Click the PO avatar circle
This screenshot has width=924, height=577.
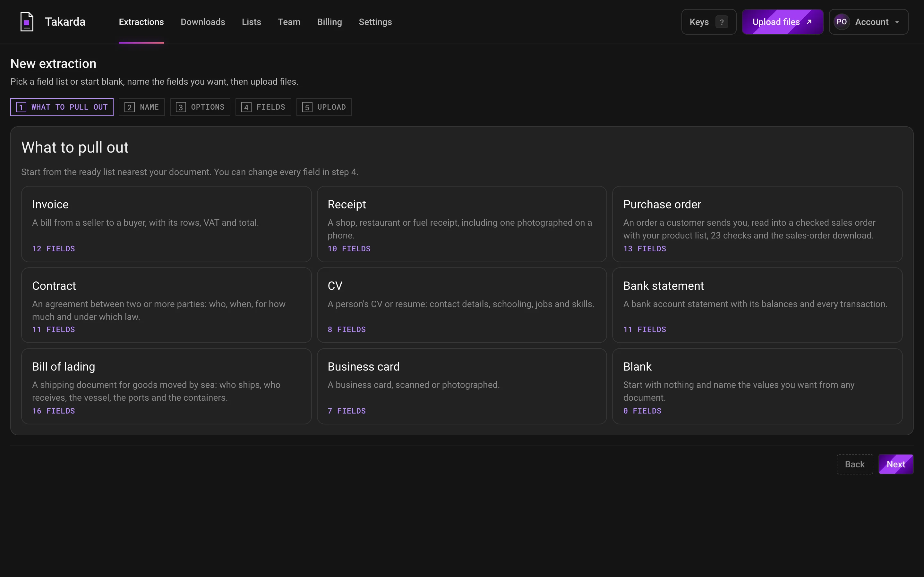tap(842, 22)
